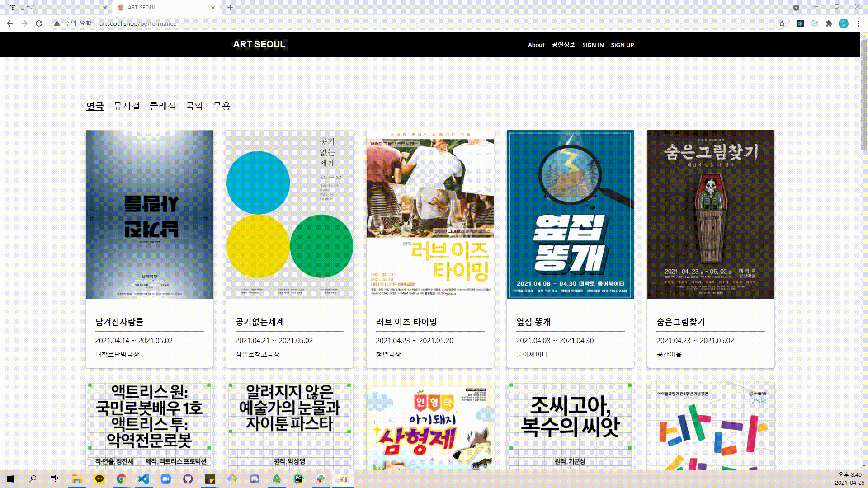This screenshot has height=488, width=868.
Task: Open the tab search dropdown
Action: (x=796, y=7)
